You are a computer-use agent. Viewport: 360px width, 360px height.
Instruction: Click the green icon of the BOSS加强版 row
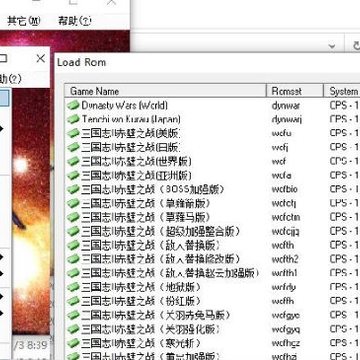[x=73, y=189]
